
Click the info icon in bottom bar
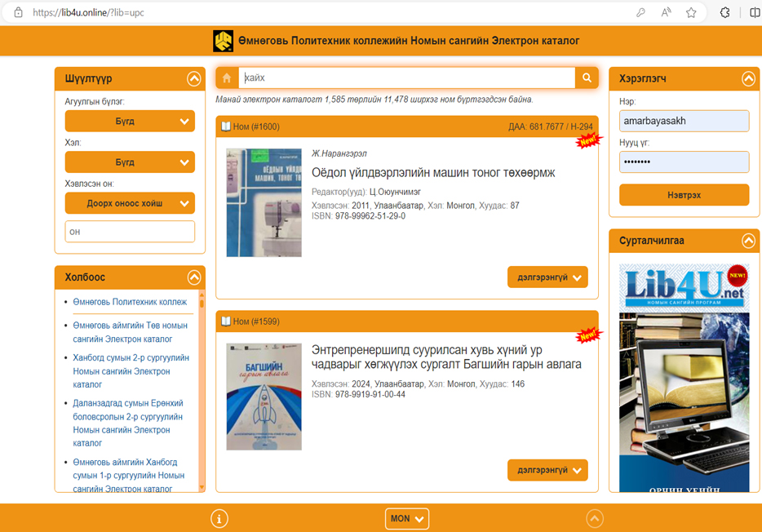(219, 518)
